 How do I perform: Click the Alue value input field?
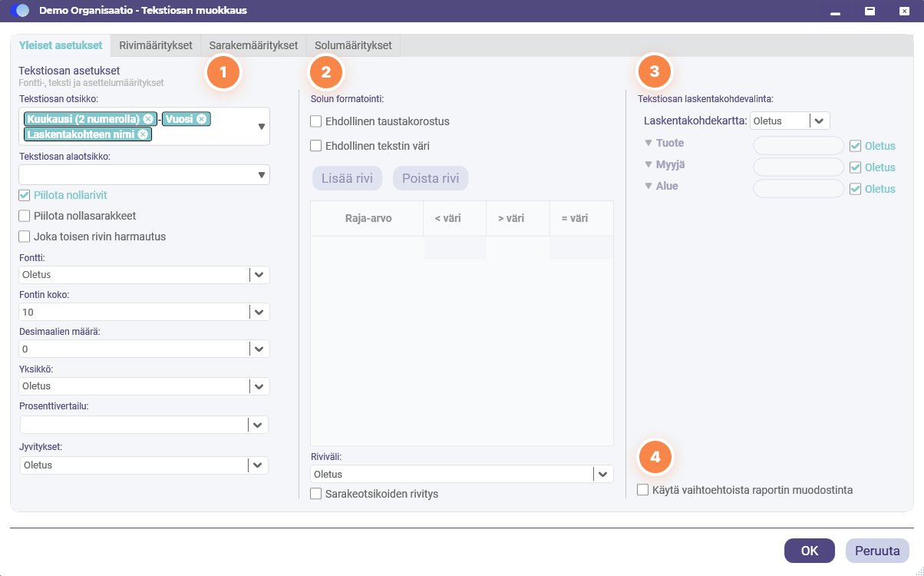pyautogui.click(x=799, y=189)
